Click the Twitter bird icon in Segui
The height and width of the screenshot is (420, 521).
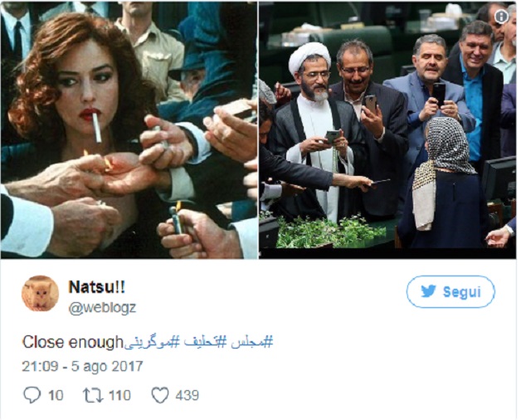(x=429, y=291)
